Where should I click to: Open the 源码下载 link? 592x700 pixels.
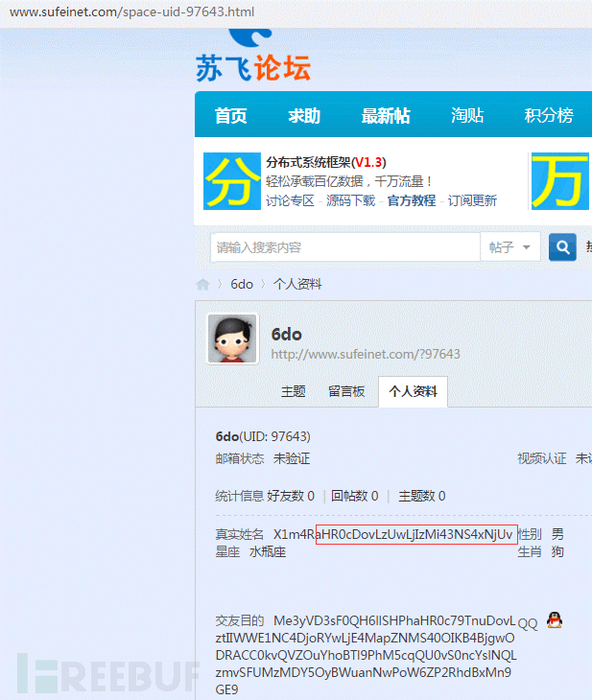pos(351,201)
